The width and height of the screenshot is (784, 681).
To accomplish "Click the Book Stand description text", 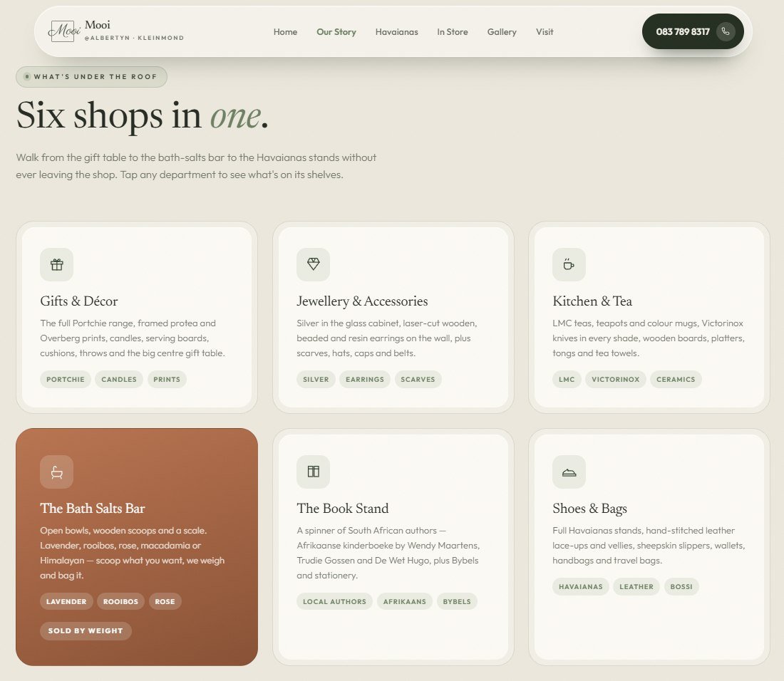I will click(x=388, y=553).
